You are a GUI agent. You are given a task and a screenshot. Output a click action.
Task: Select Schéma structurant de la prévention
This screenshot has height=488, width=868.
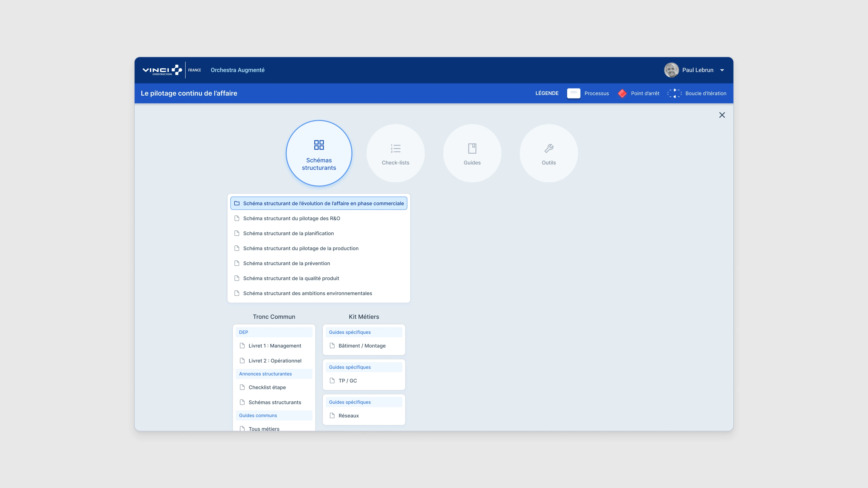tap(286, 263)
